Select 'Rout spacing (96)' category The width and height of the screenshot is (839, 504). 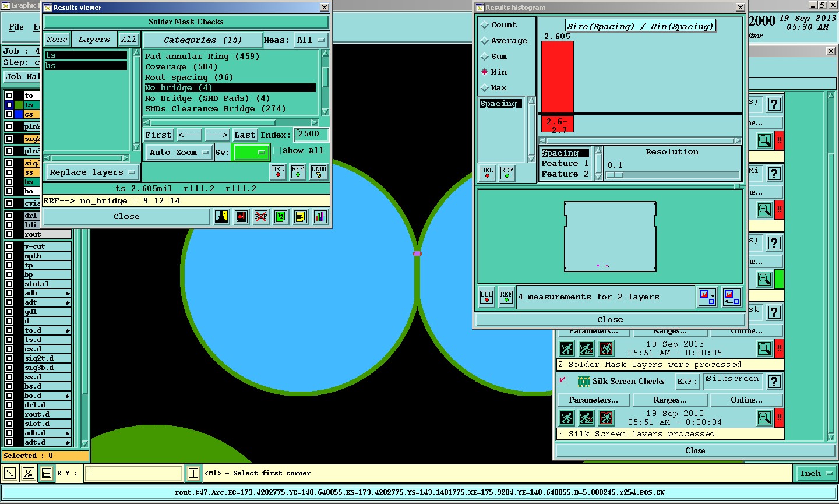[189, 77]
